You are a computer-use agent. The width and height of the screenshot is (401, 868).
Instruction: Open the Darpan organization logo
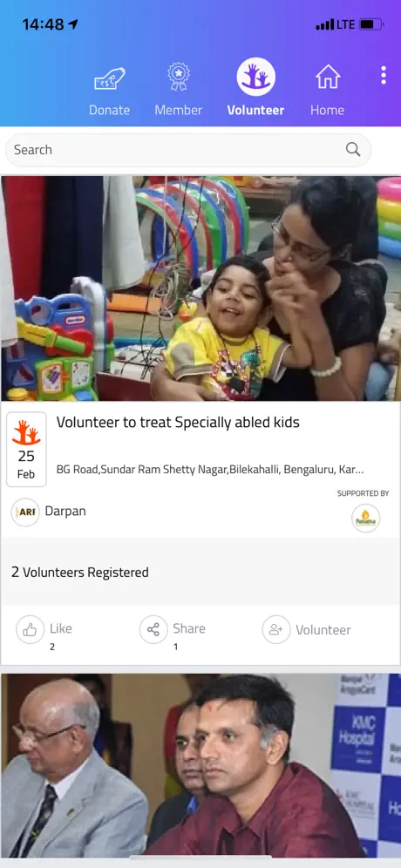[25, 512]
